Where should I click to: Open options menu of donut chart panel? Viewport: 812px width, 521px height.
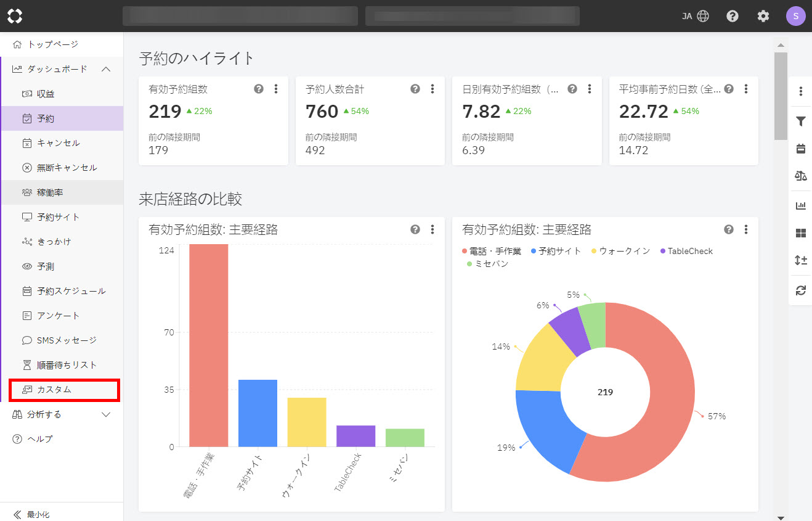[x=746, y=229]
